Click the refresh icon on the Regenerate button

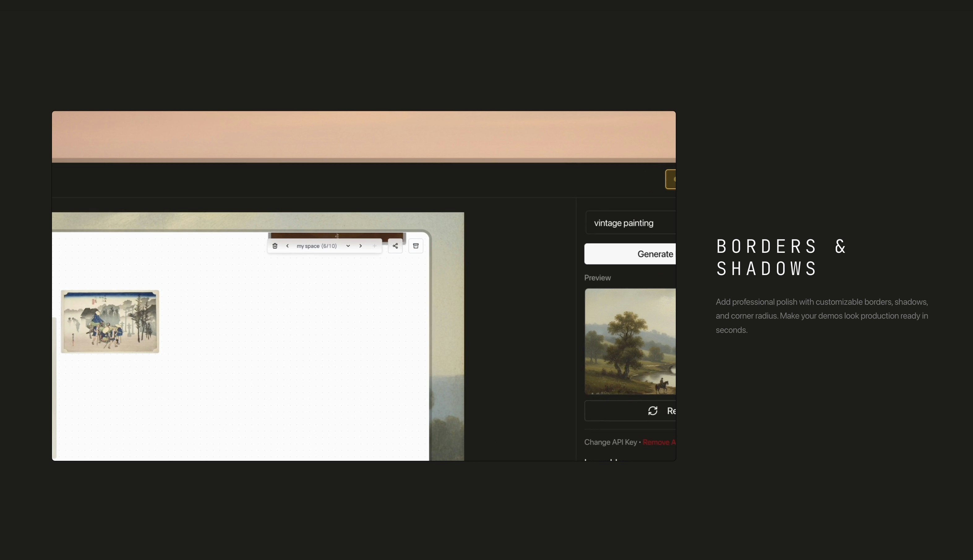click(x=653, y=411)
